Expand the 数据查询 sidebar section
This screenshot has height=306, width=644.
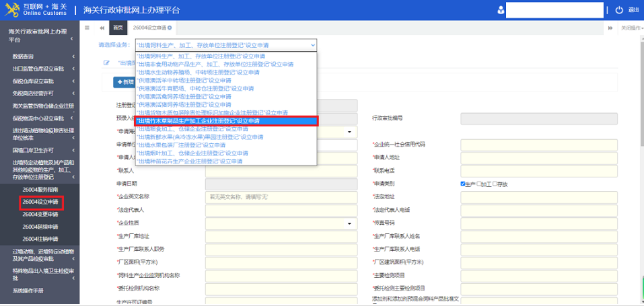(39, 56)
